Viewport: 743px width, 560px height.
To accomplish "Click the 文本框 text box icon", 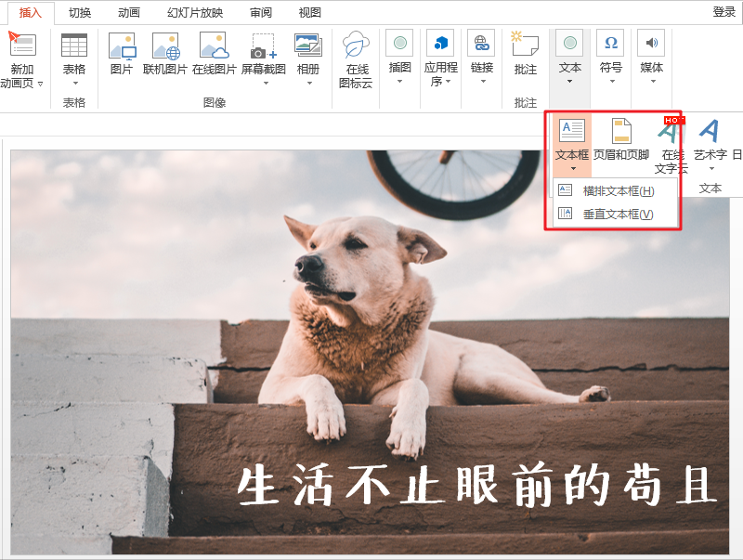I will [572, 130].
